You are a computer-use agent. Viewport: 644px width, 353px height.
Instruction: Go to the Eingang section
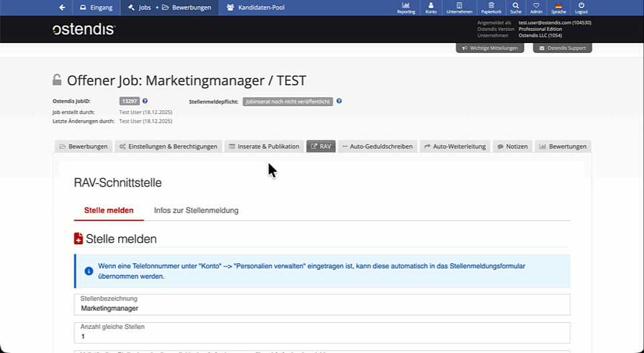tap(97, 8)
